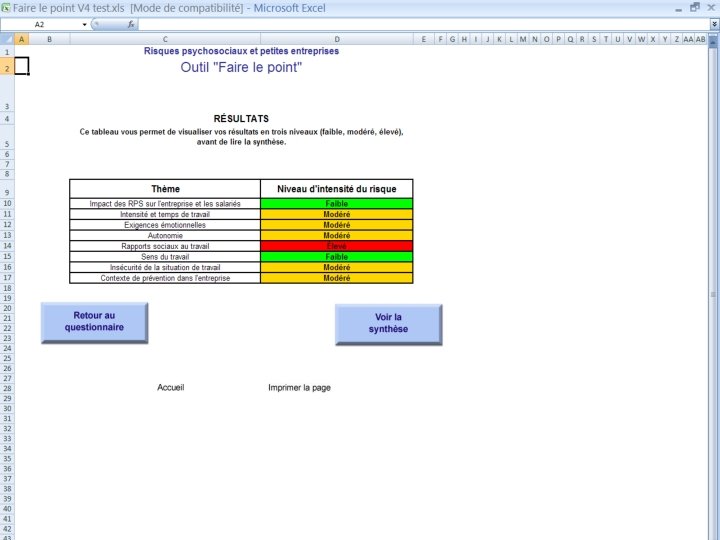The image size is (720, 540).
Task: Click the vertical scrollbar up arrow
Action: pyautogui.click(x=713, y=42)
